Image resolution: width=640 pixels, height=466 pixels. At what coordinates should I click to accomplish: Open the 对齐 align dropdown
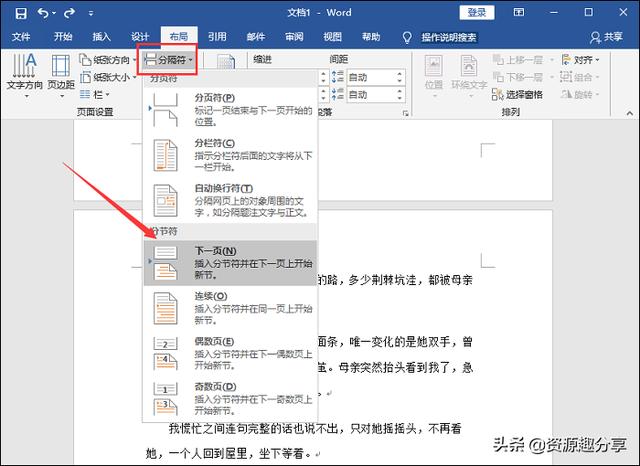point(580,60)
